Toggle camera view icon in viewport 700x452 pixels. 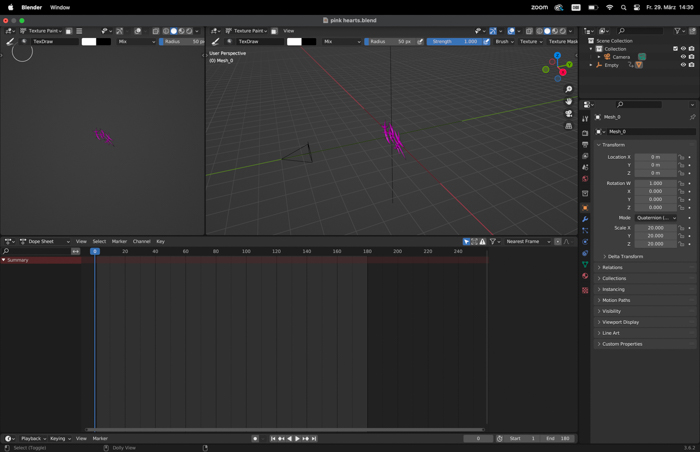click(569, 114)
